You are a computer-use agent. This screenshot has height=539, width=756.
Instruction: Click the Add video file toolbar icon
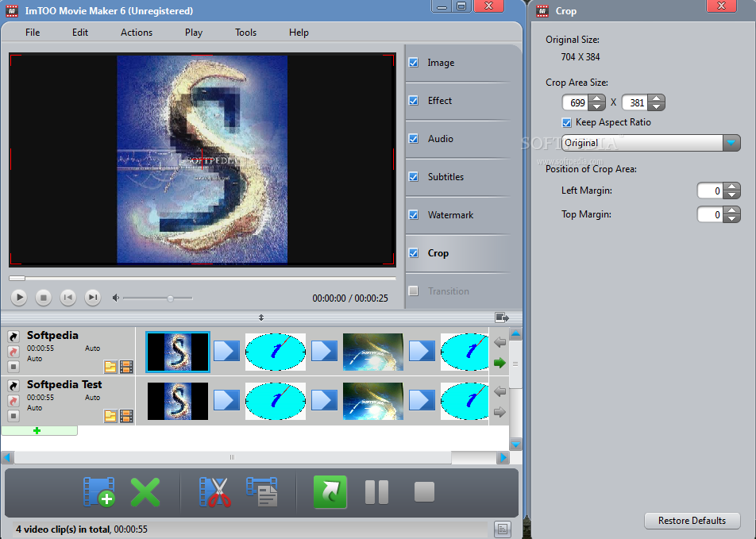98,491
